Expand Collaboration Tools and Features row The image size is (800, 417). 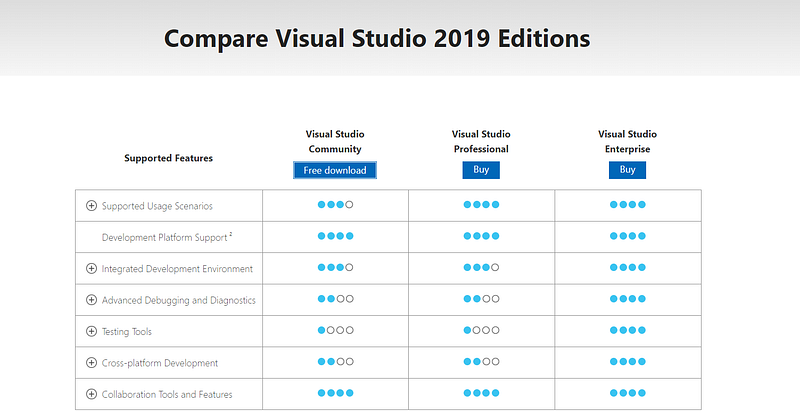click(91, 394)
